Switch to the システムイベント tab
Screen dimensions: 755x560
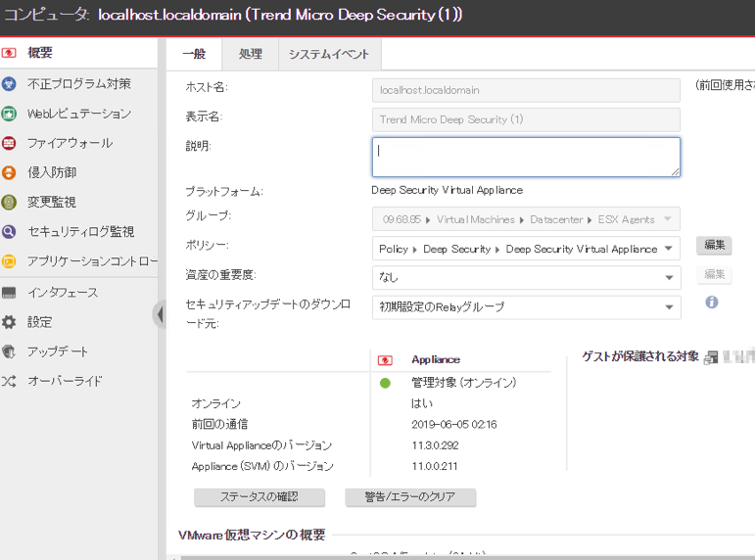click(329, 54)
